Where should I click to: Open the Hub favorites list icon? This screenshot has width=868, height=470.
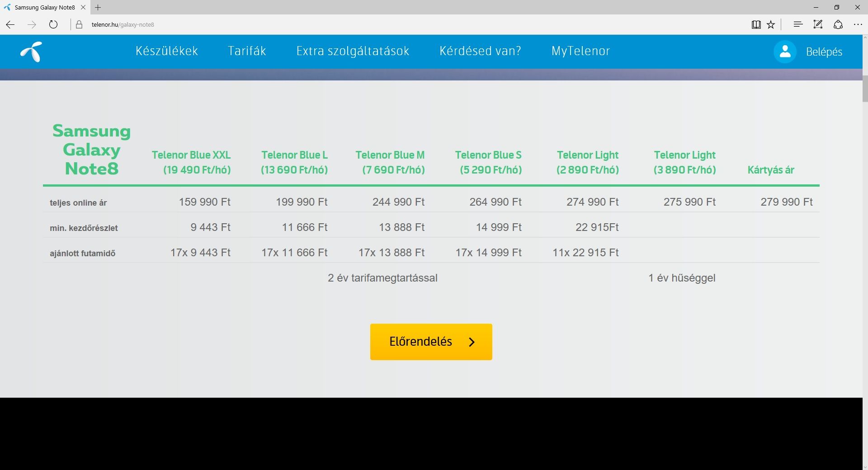pos(798,24)
